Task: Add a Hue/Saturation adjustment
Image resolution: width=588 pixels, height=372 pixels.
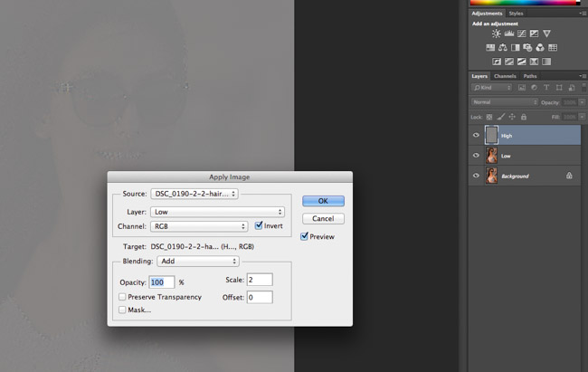Action: pyautogui.click(x=490, y=48)
